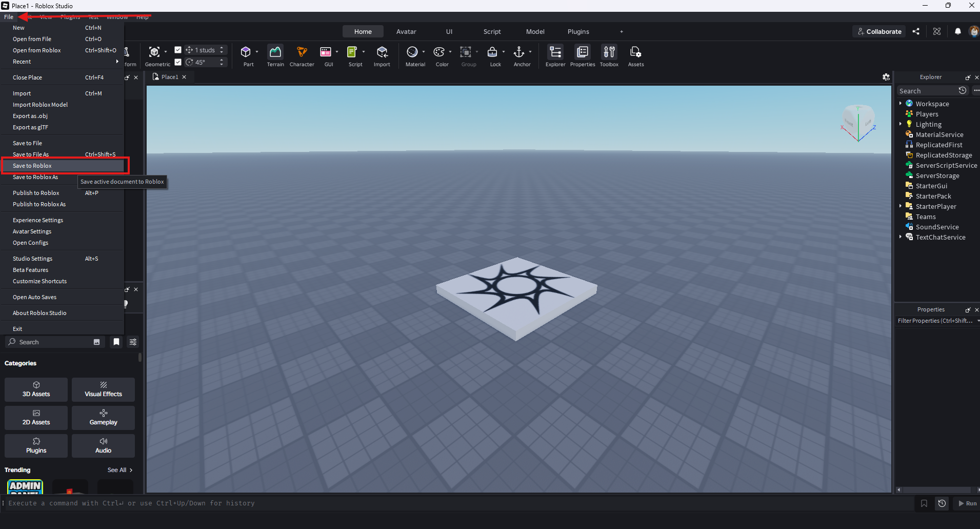Open the 3D Assets category
This screenshot has width=980, height=529.
tap(36, 389)
